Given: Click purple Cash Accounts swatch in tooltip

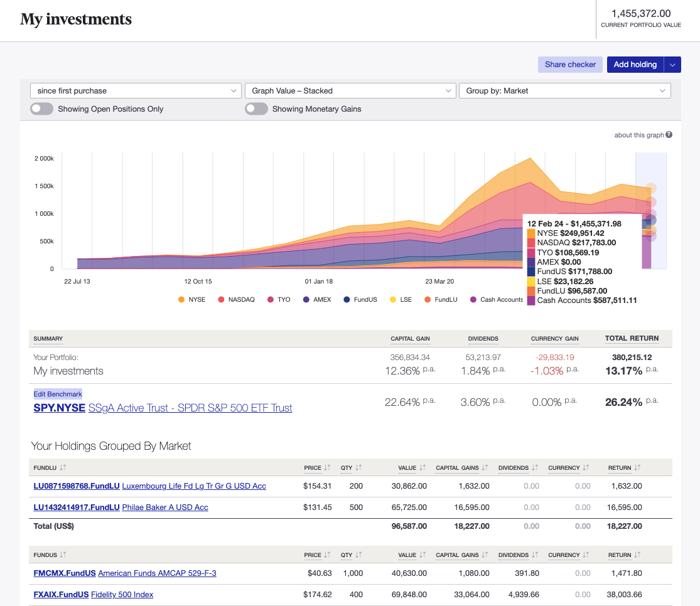Looking at the screenshot, I should click(531, 300).
